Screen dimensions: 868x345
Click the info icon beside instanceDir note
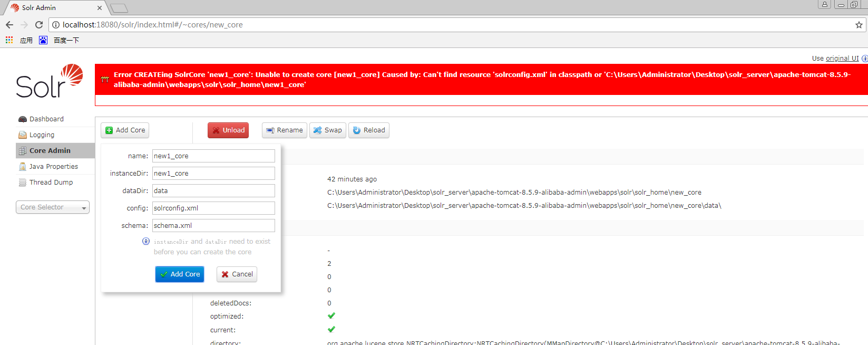pyautogui.click(x=146, y=241)
